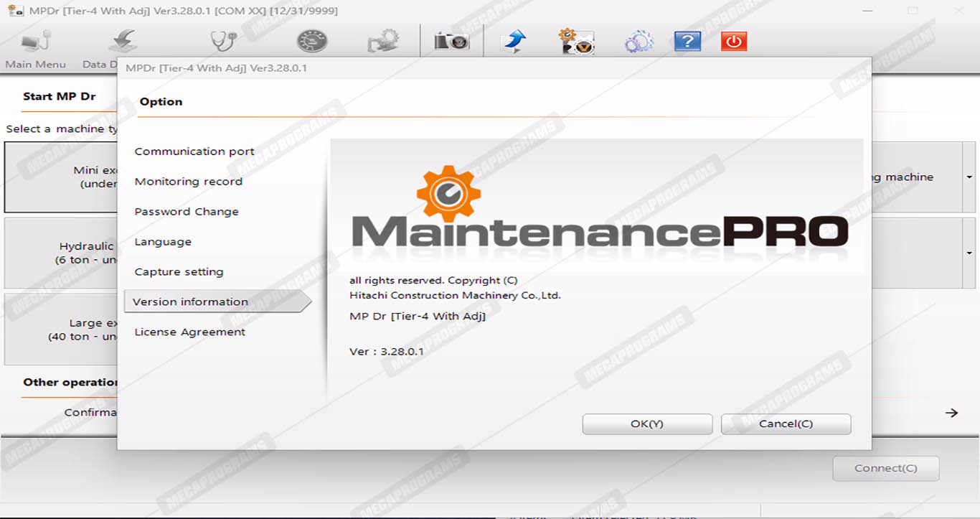Viewport: 980px width, 519px height.
Task: Click 'all rights reserved. Copyright (C)' text
Action: click(x=433, y=281)
